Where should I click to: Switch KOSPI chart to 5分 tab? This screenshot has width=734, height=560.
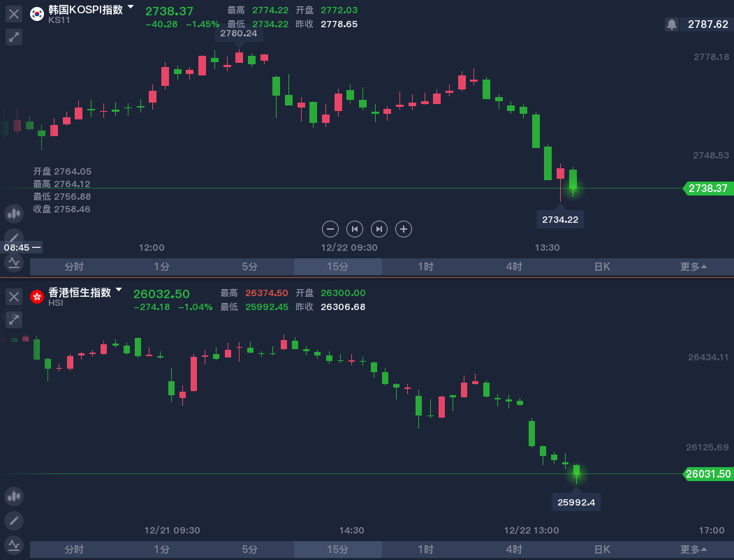pos(250,267)
